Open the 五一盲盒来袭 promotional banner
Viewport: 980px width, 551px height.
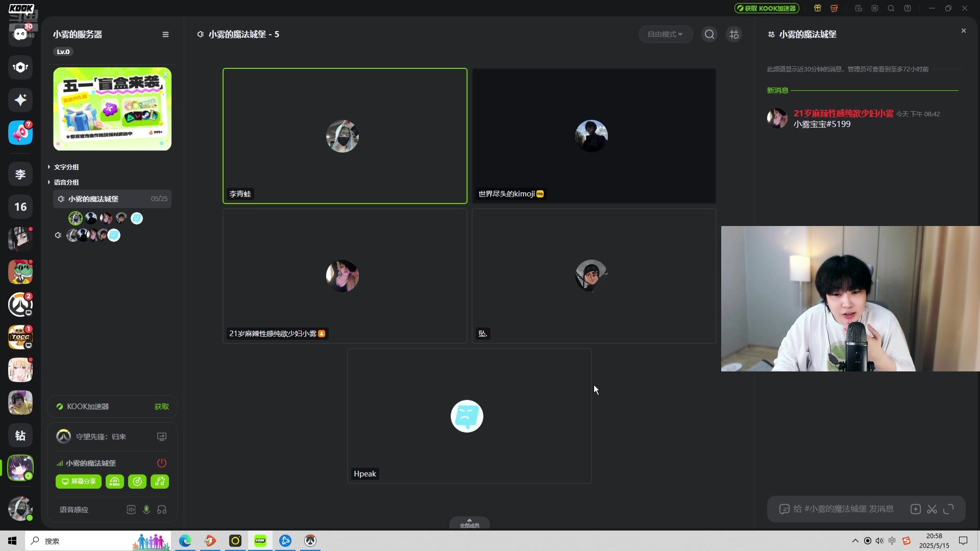pos(112,109)
